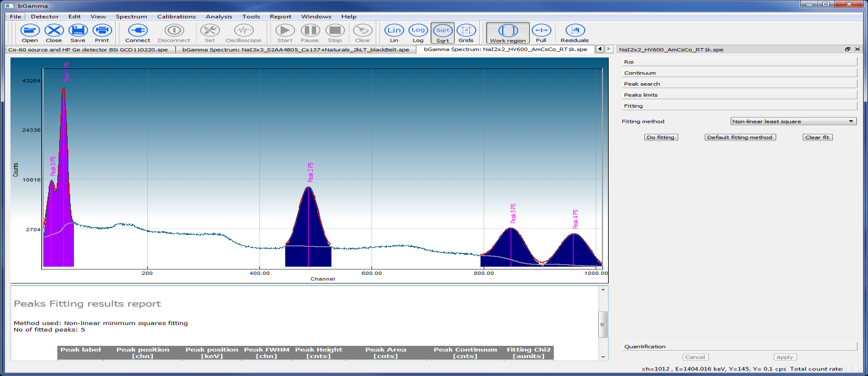Clear spectrum with Clear toolbar icon

click(363, 33)
